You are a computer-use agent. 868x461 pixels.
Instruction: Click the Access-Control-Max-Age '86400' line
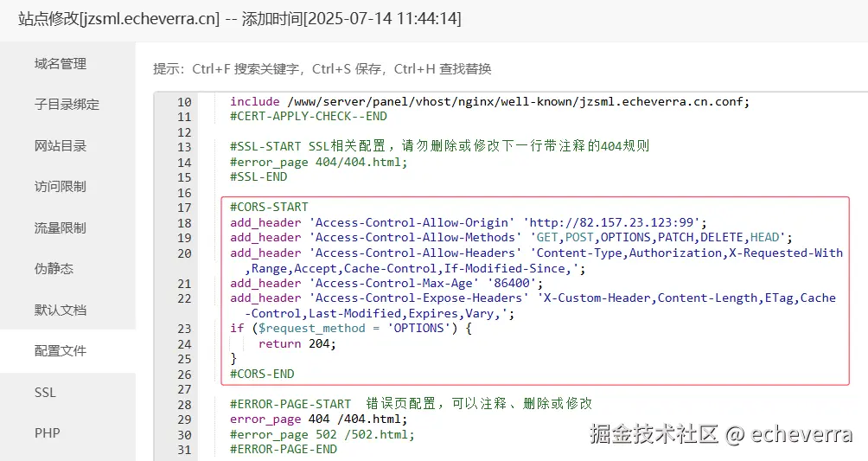tap(387, 283)
